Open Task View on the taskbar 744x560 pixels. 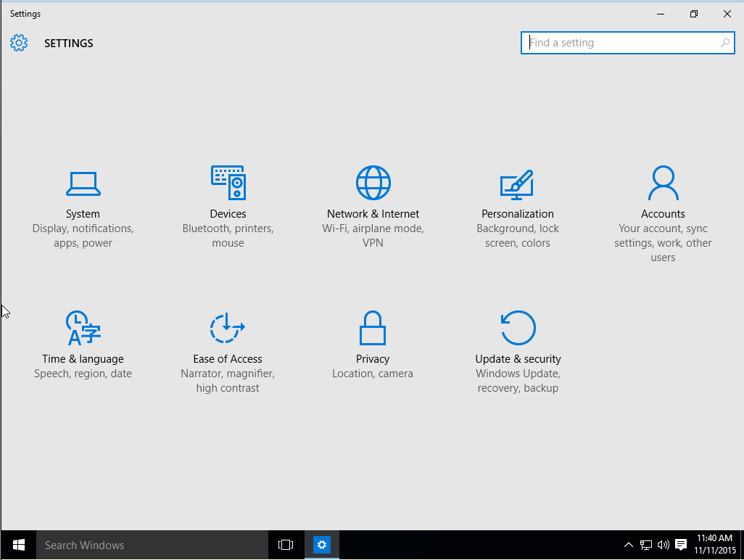coord(286,545)
